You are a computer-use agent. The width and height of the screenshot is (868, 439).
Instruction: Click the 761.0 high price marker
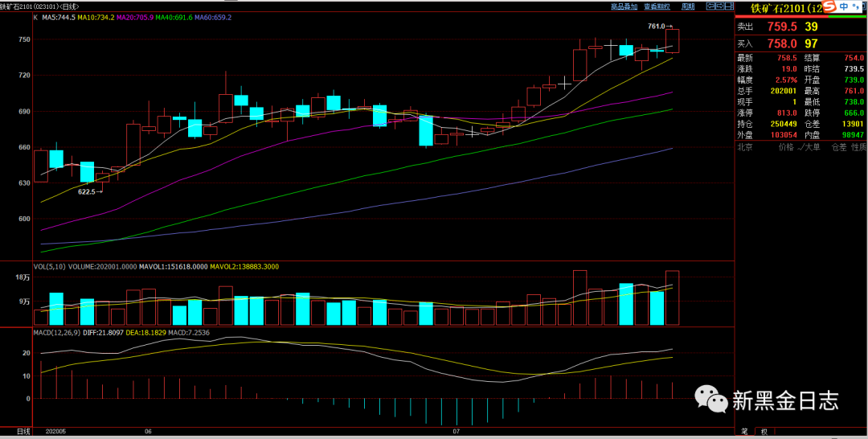pyautogui.click(x=659, y=26)
